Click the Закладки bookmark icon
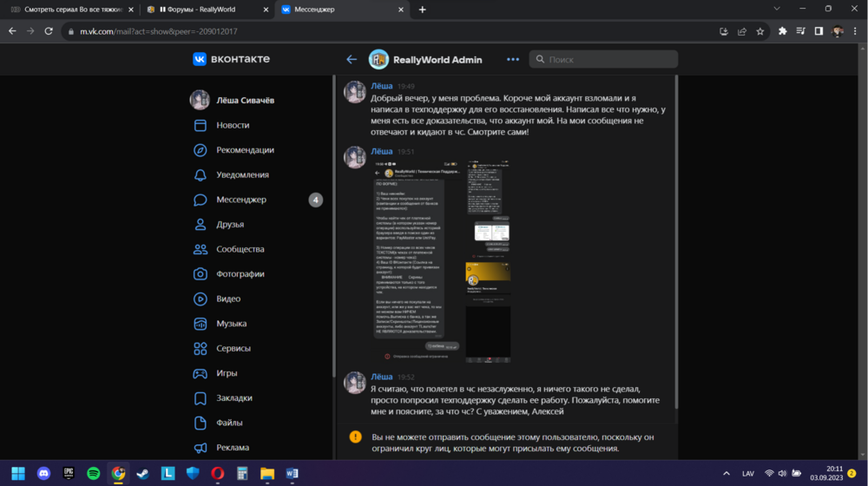868x486 pixels. coord(201,398)
